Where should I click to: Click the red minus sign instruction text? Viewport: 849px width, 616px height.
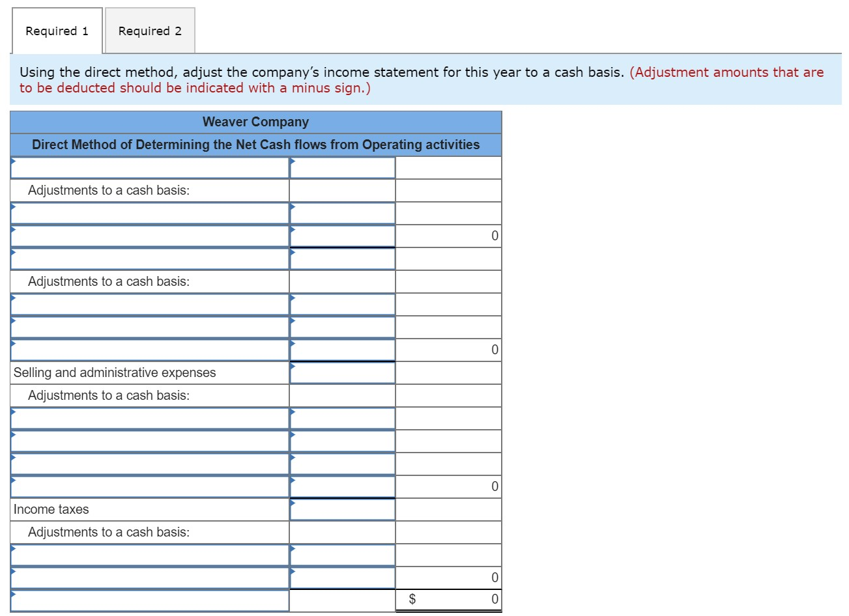(x=422, y=80)
